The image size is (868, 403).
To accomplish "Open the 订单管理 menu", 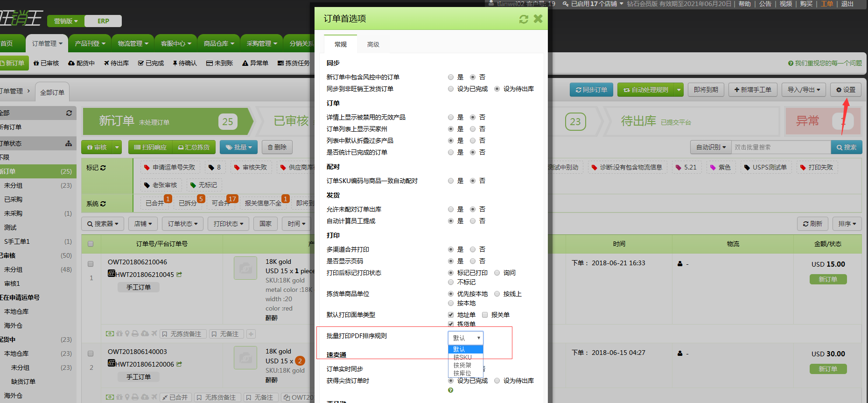I will (x=47, y=43).
